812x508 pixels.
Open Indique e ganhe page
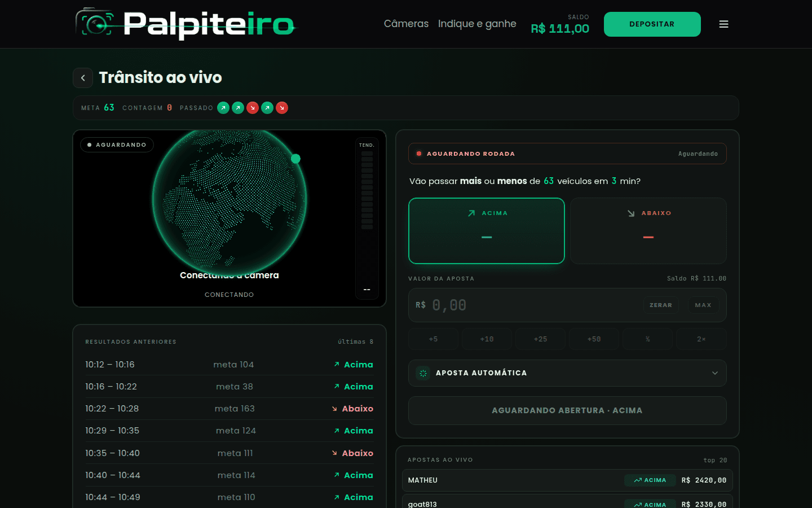[x=477, y=24]
